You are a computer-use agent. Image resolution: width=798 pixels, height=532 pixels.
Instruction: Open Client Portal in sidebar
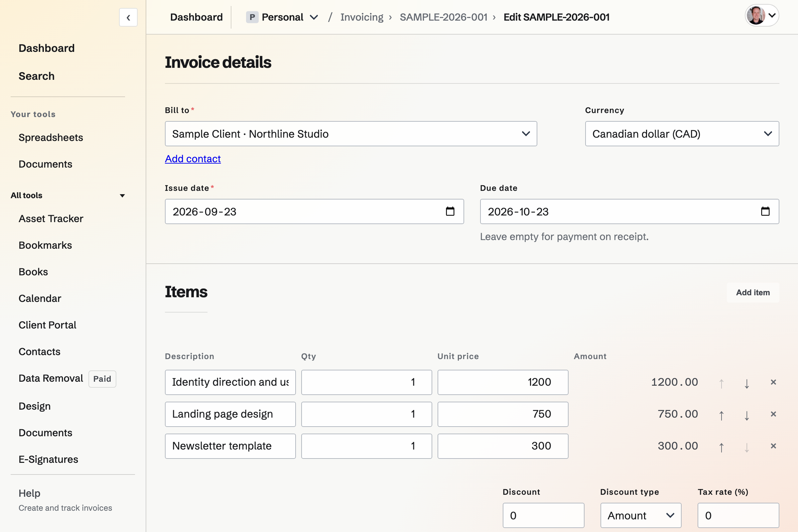coord(47,325)
